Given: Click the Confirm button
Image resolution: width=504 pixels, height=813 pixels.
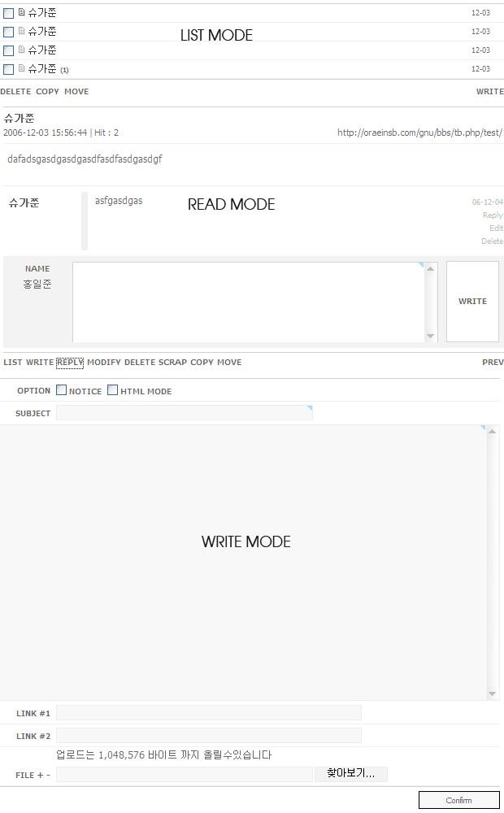Looking at the screenshot, I should pyautogui.click(x=459, y=800).
